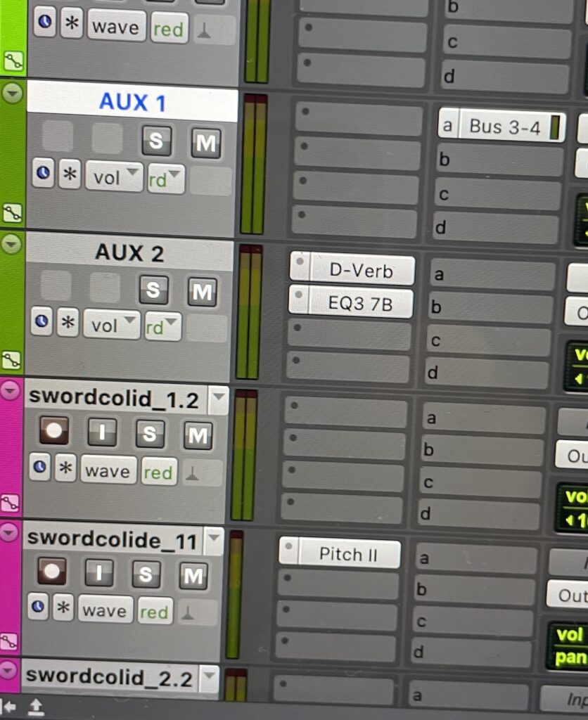Select the AUX 2 track name
The height and width of the screenshot is (720, 588).
(129, 252)
